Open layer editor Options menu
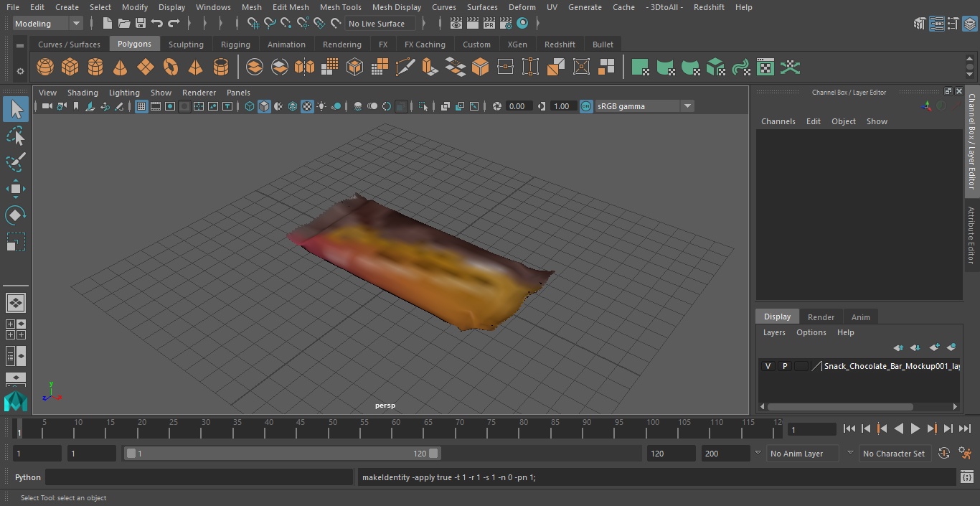This screenshot has height=506, width=980. point(811,332)
